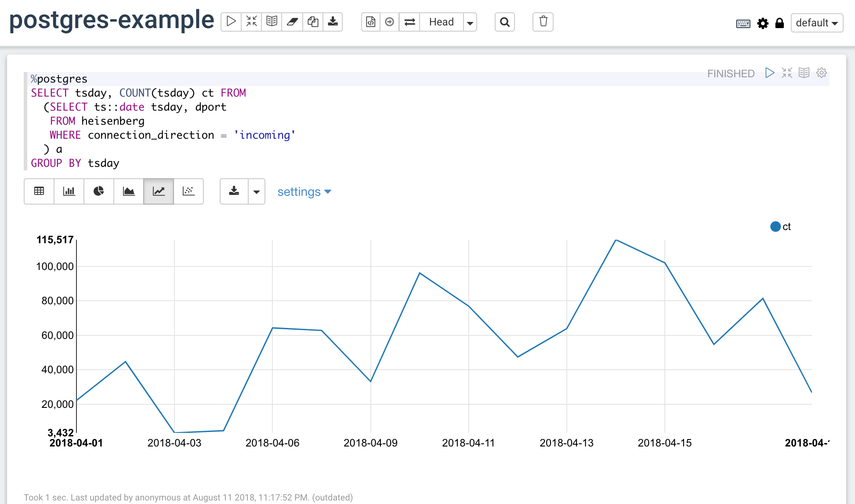Open version control commit icon
855x504 pixels.
point(371,22)
